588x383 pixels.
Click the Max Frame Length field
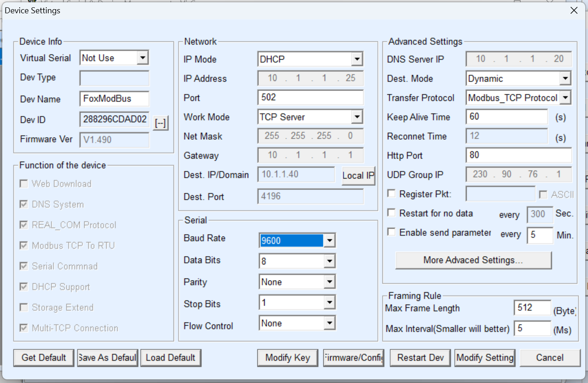pos(532,308)
